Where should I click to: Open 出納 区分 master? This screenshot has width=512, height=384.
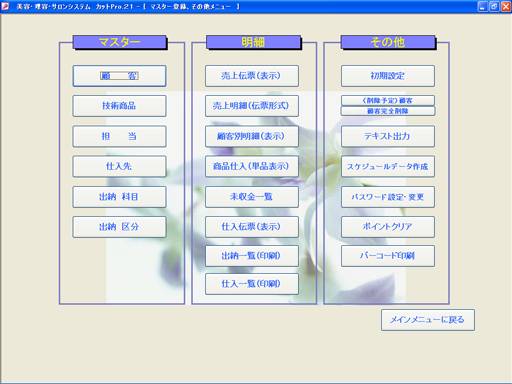pos(119,227)
